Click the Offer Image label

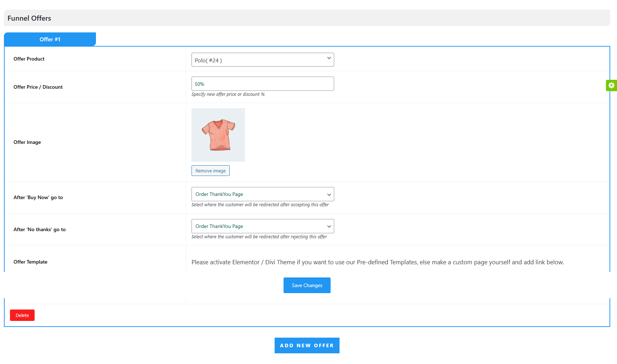[27, 142]
